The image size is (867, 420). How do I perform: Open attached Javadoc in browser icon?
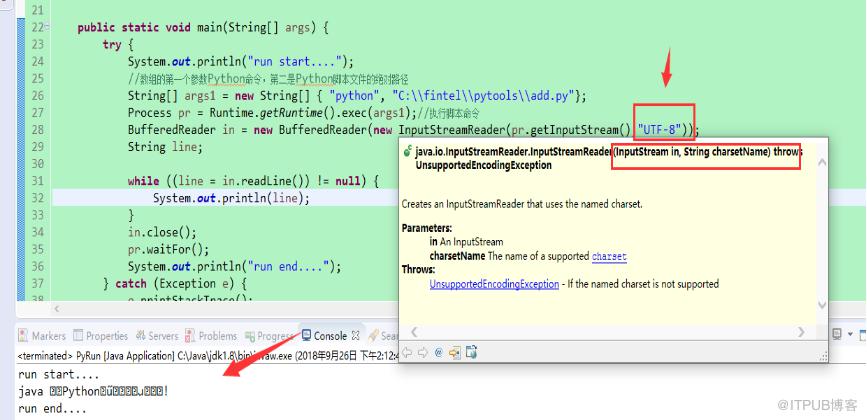tap(471, 352)
